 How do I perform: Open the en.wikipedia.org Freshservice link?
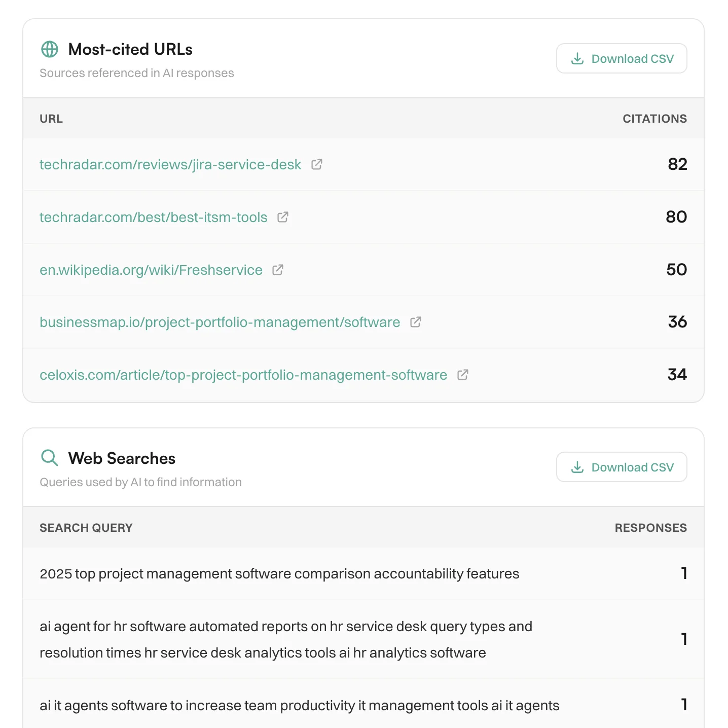(151, 270)
